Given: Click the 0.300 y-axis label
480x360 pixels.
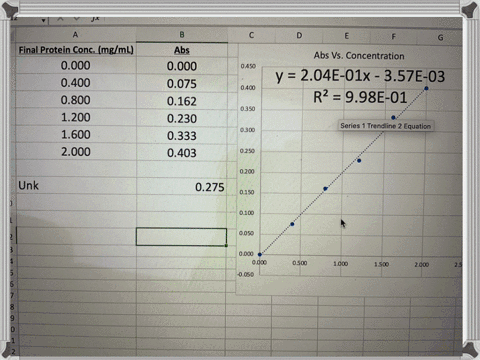Looking at the screenshot, I should point(248,130).
